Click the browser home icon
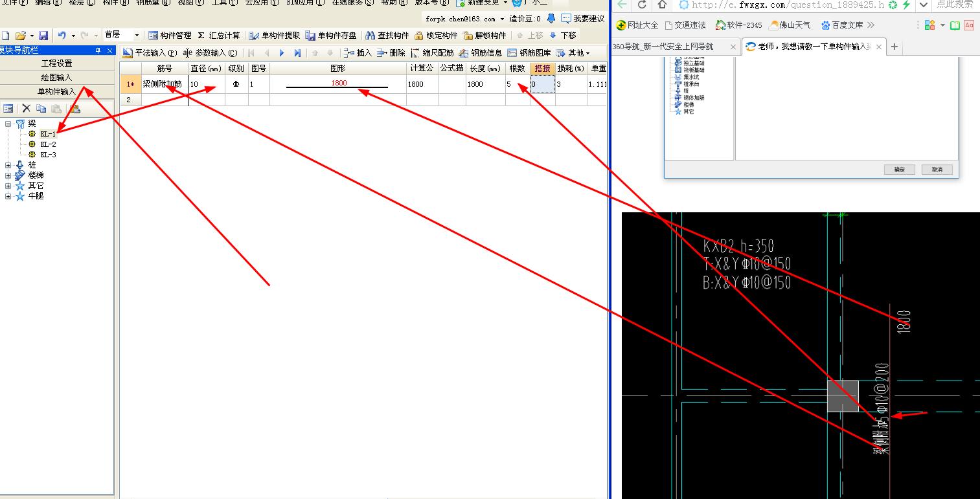Viewport: 980px width, 499px height. coord(662,5)
